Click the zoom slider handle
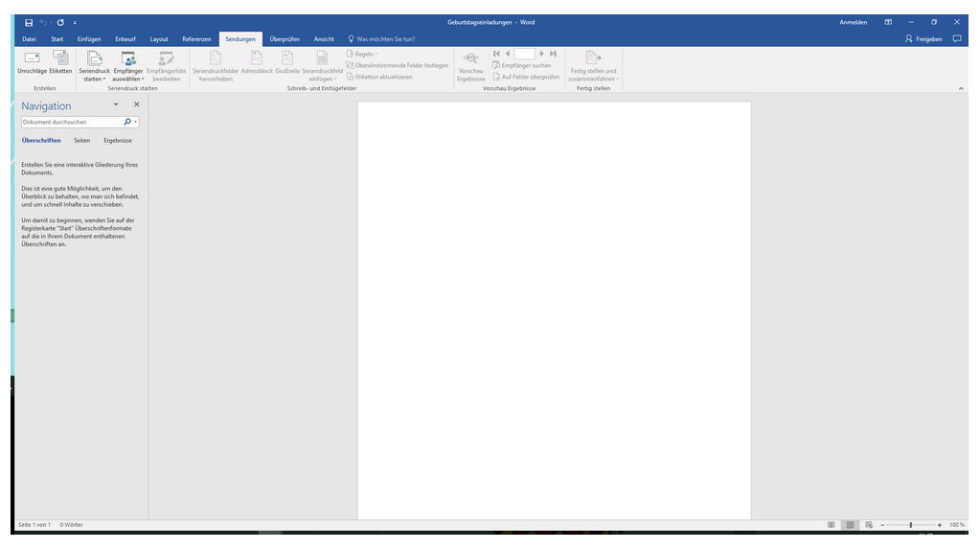The height and width of the screenshot is (549, 980). (x=910, y=525)
